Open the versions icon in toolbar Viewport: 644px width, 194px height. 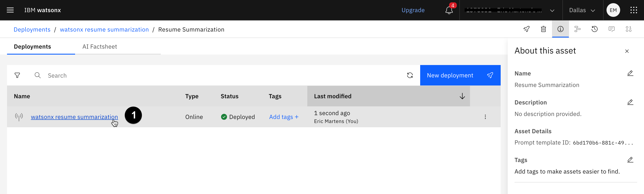pyautogui.click(x=628, y=29)
